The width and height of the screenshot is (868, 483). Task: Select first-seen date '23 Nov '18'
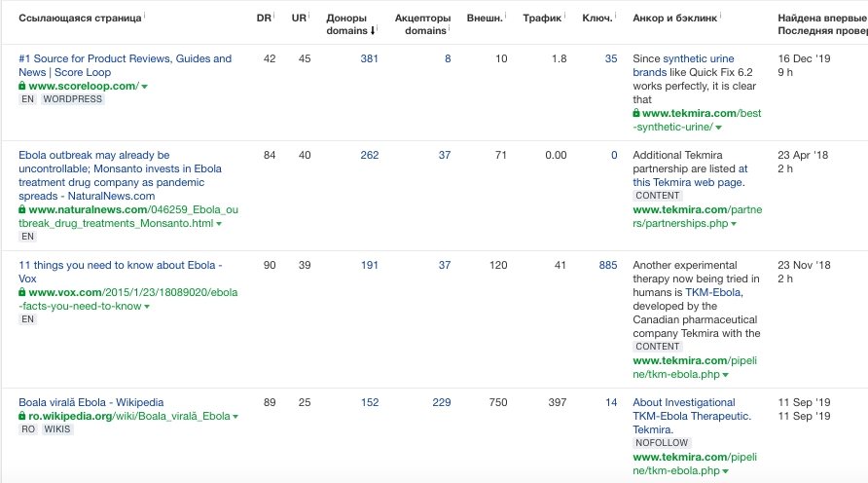804,265
